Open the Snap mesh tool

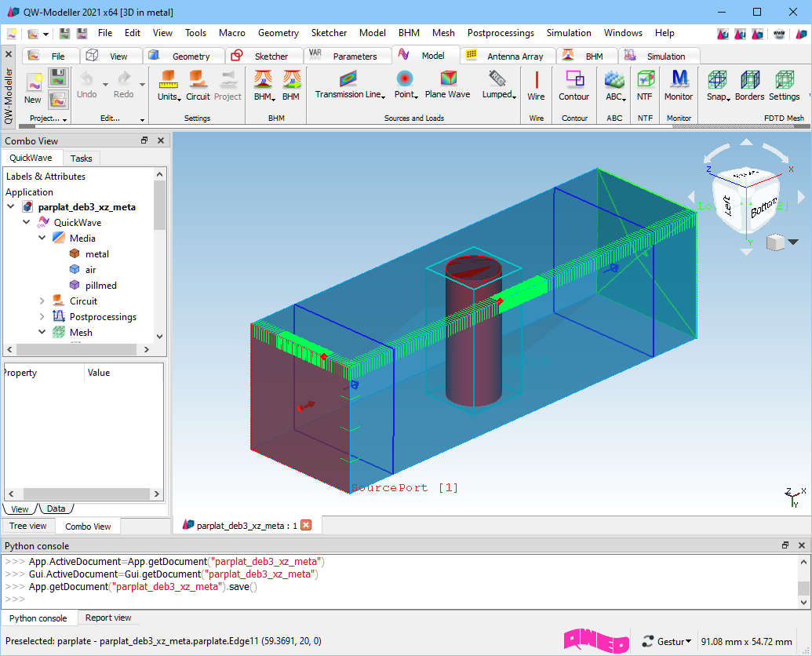(x=719, y=86)
